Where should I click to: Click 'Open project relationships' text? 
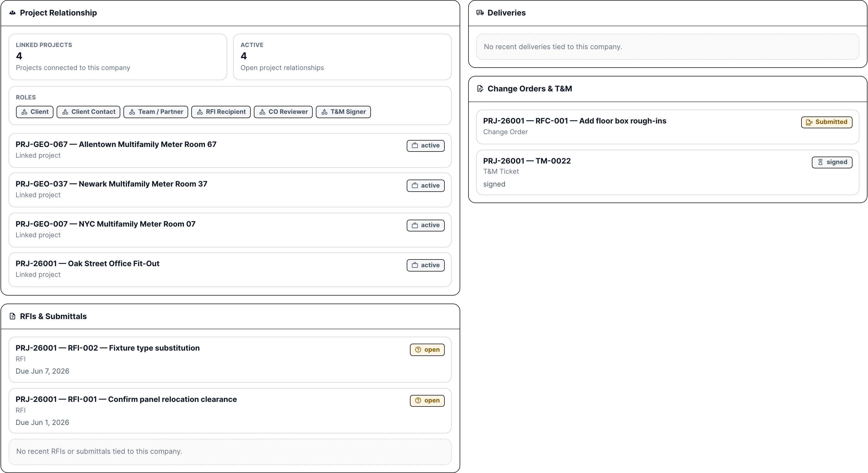(x=282, y=68)
